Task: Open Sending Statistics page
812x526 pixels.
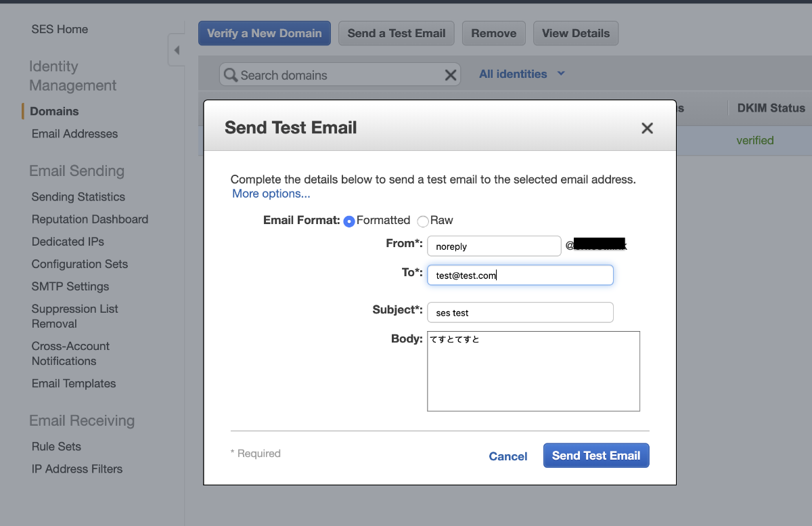Action: click(x=78, y=197)
